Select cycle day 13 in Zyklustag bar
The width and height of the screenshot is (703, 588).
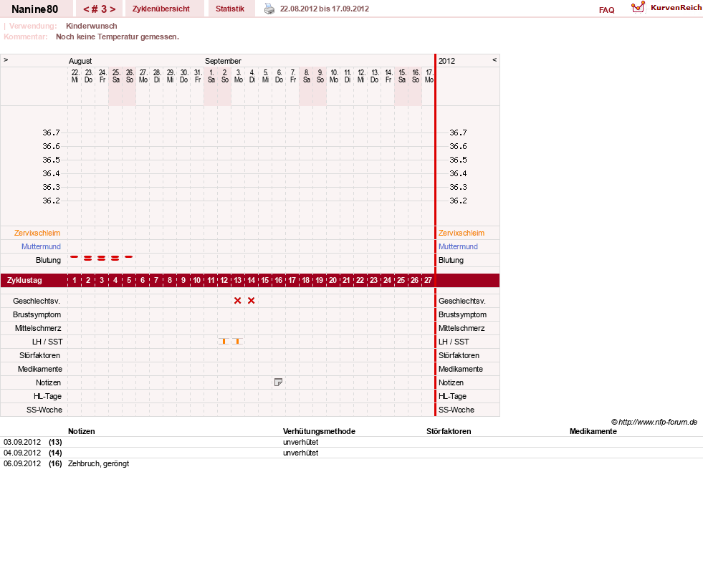point(238,280)
